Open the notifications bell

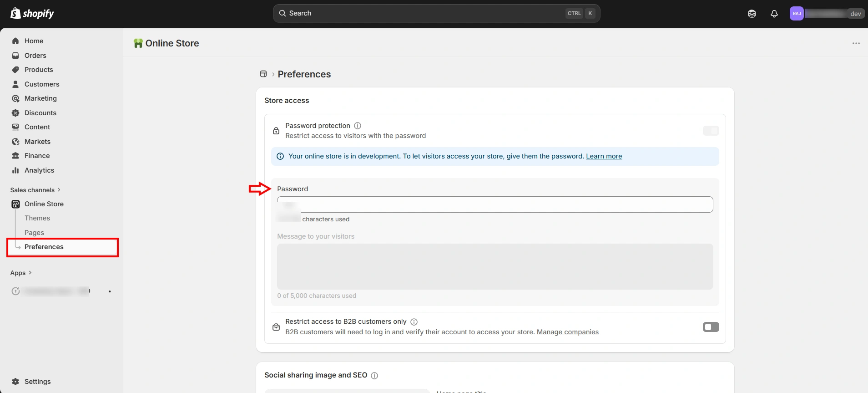774,14
